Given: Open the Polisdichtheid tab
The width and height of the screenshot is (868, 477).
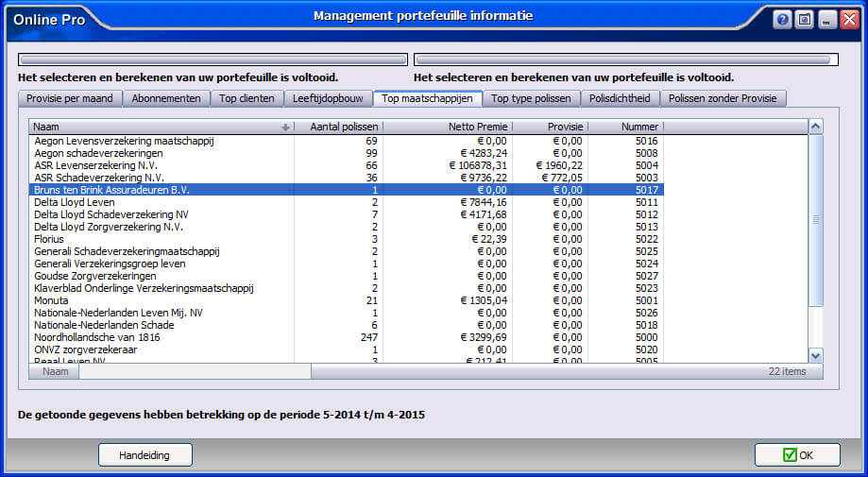Looking at the screenshot, I should point(620,98).
